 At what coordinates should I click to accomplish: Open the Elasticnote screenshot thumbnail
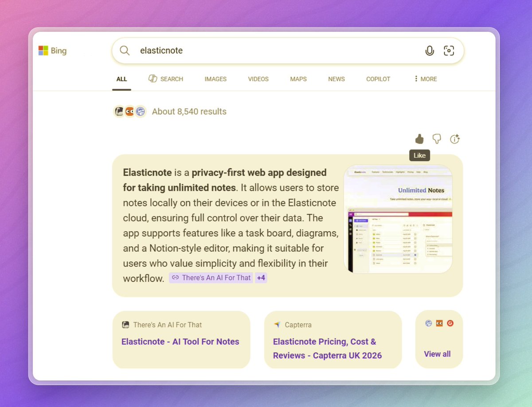398,219
